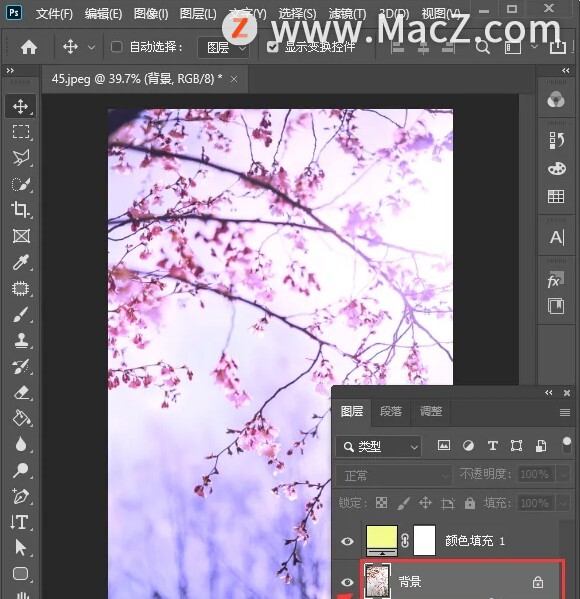Select the Paint Bucket tool

coord(20,418)
